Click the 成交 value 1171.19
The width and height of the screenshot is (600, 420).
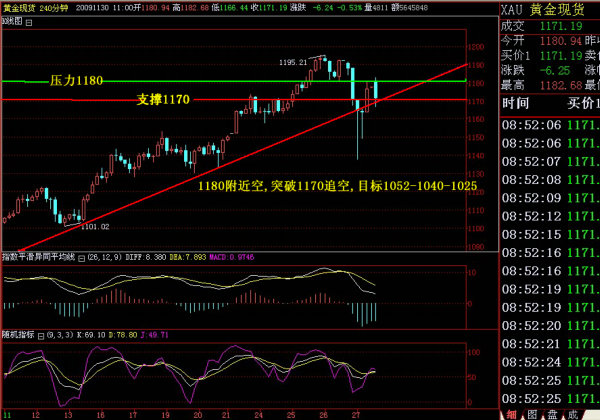coord(561,26)
